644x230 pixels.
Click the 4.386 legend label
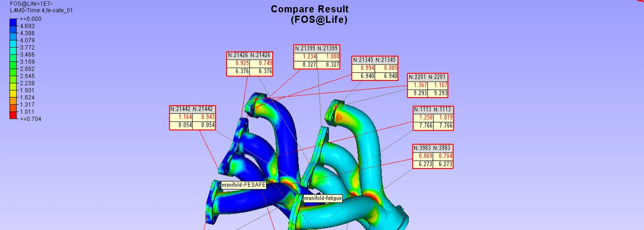tap(27, 33)
